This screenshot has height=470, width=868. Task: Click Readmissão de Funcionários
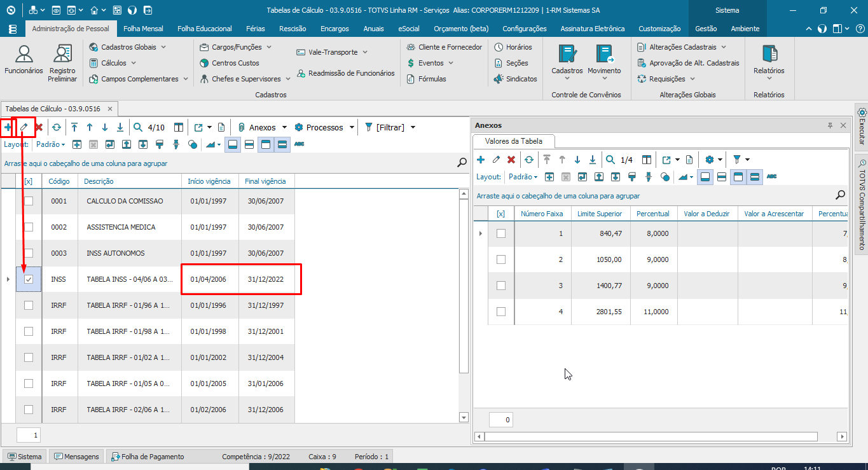click(345, 73)
